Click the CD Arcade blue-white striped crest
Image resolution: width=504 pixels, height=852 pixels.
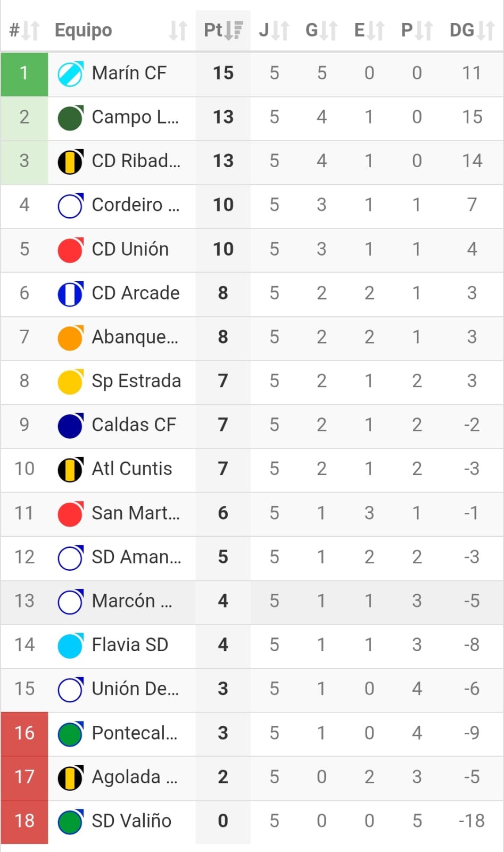tap(70, 293)
